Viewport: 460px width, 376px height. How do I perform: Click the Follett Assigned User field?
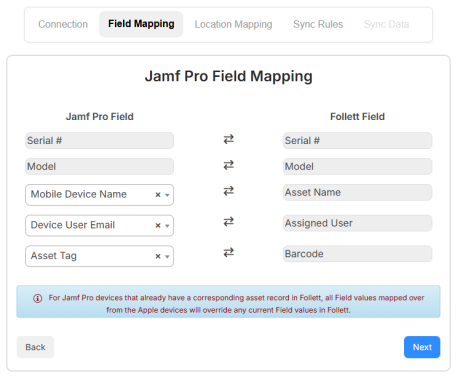tap(357, 223)
